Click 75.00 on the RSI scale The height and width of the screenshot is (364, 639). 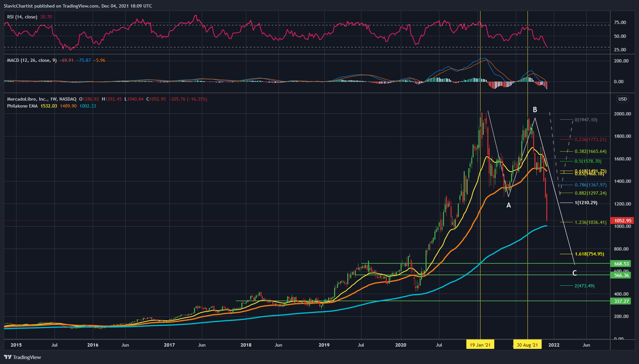620,22
